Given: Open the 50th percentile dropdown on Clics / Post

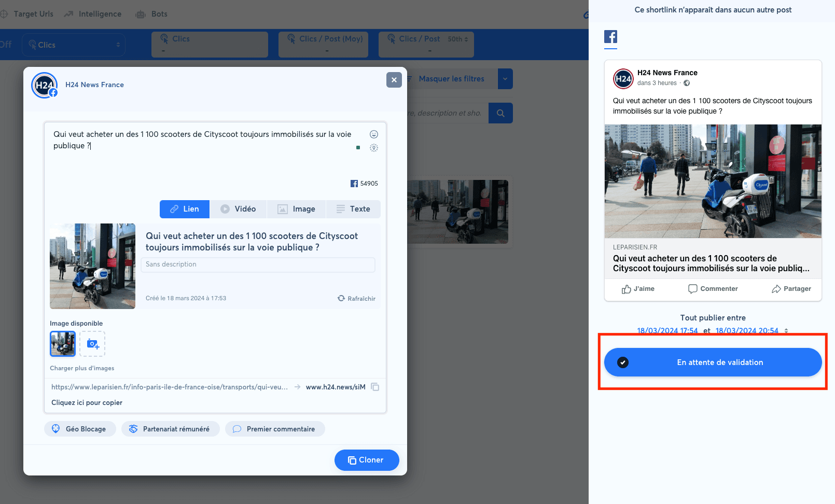Looking at the screenshot, I should coord(458,39).
